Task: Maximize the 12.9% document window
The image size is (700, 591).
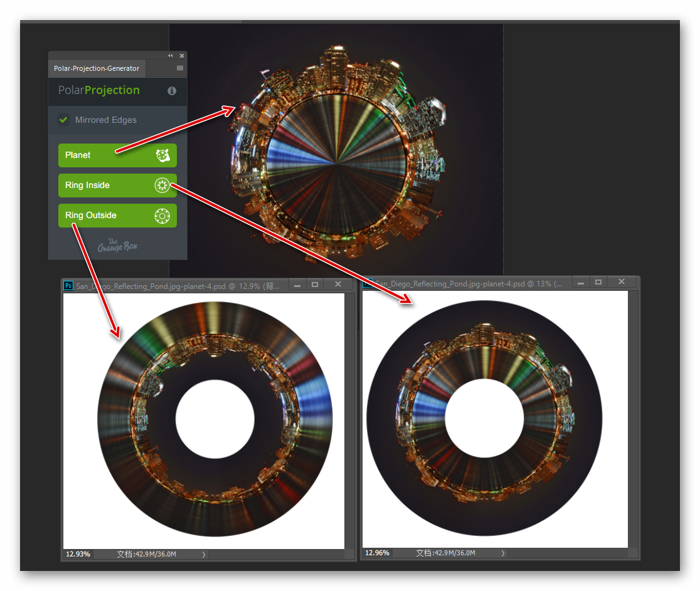Action: click(x=315, y=285)
